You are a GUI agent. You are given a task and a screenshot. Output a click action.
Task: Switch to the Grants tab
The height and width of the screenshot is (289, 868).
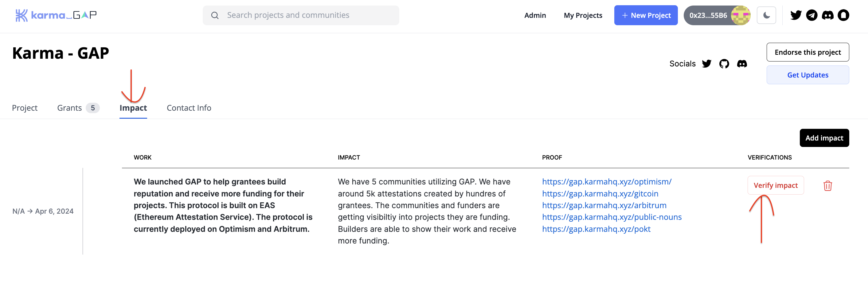click(x=77, y=108)
